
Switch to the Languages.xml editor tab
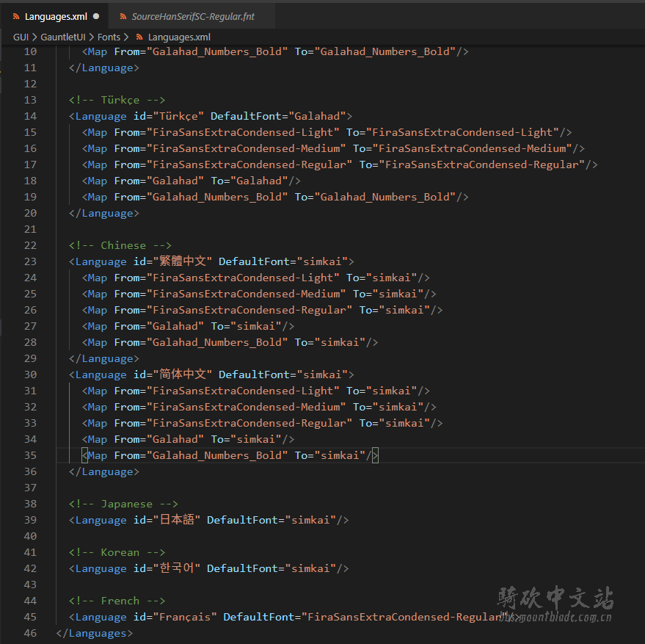(x=56, y=16)
